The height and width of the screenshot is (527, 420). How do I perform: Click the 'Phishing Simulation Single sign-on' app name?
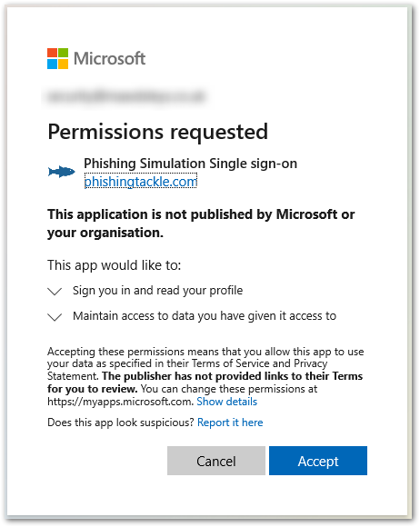190,164
